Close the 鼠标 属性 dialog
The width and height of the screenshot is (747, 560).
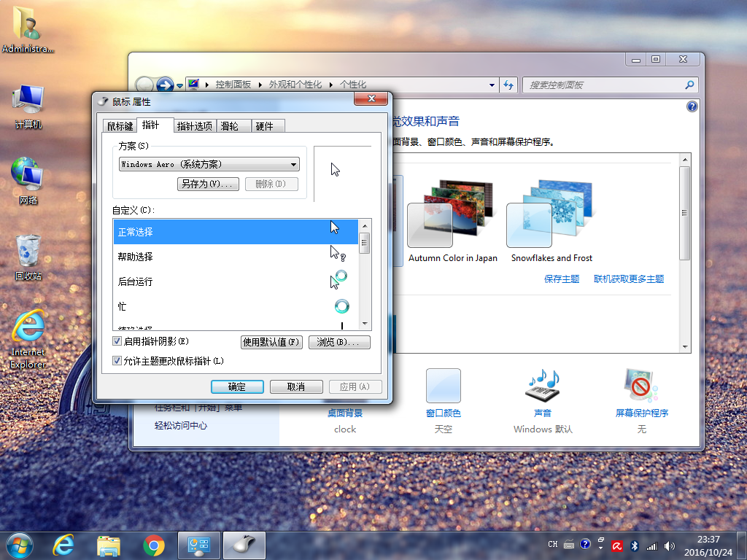tap(371, 98)
